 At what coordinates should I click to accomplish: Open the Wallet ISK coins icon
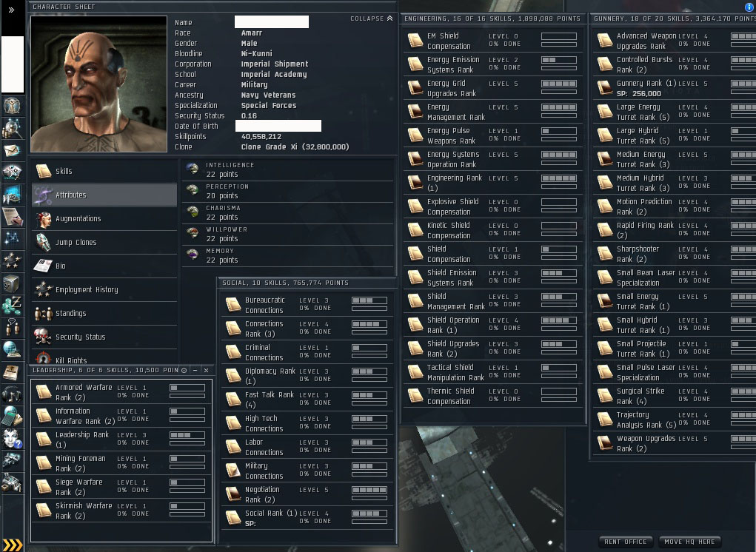12,306
